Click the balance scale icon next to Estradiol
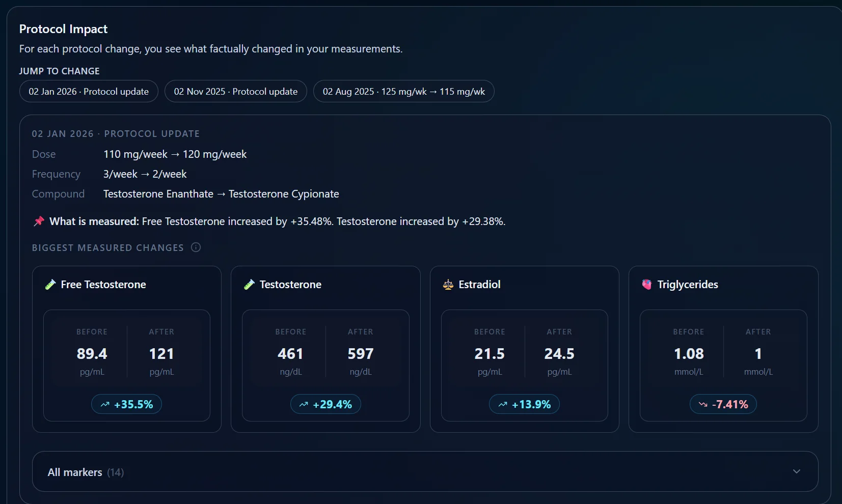Image resolution: width=842 pixels, height=504 pixels. [x=448, y=285]
